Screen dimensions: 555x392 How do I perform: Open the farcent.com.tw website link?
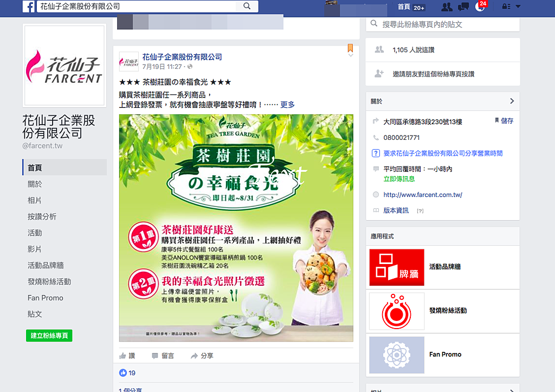[423, 195]
